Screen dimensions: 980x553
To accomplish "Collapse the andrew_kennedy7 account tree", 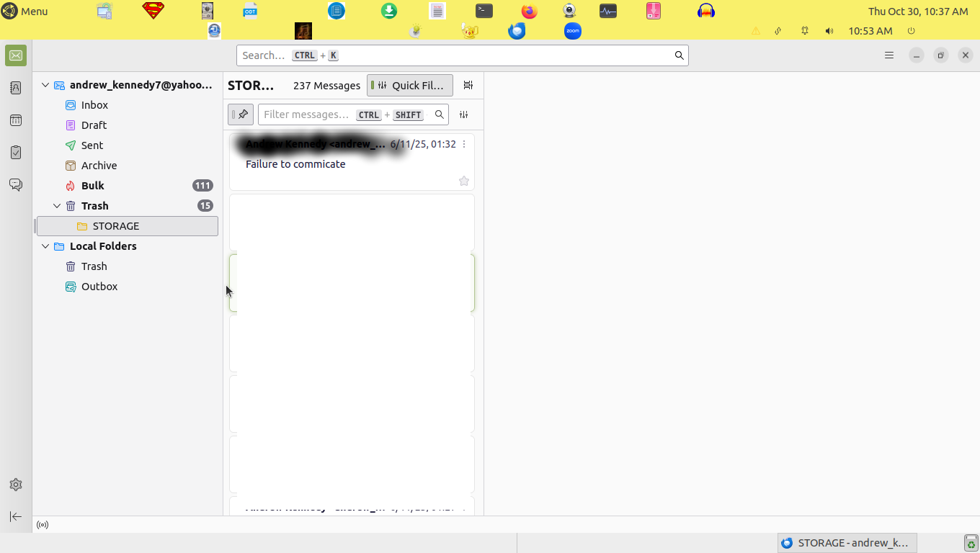I will (x=45, y=85).
